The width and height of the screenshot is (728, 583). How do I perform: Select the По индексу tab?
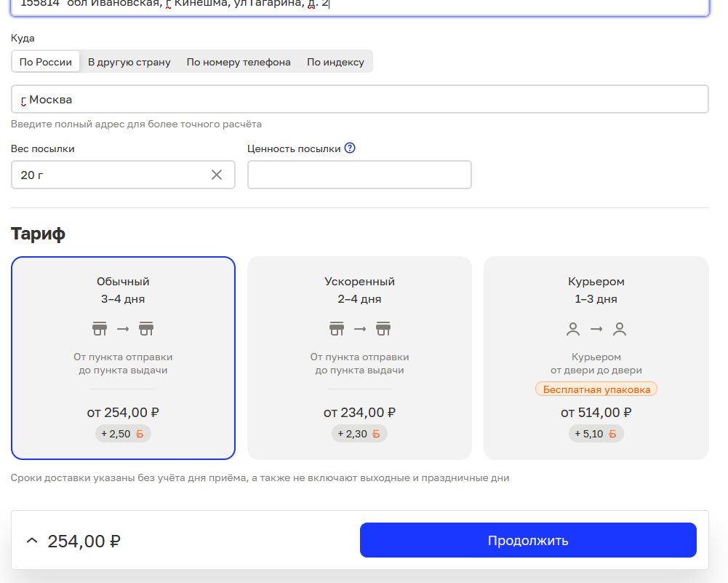pyautogui.click(x=335, y=62)
